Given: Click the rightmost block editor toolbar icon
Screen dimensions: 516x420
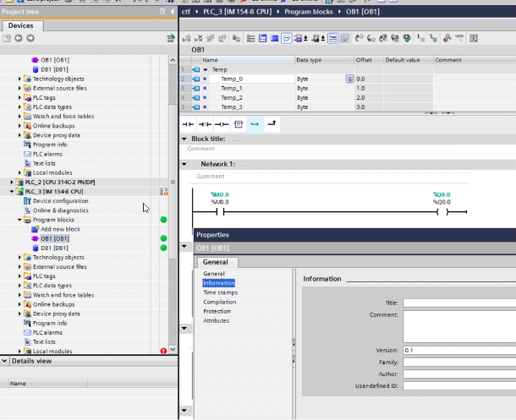Looking at the screenshot, I should tap(474, 39).
